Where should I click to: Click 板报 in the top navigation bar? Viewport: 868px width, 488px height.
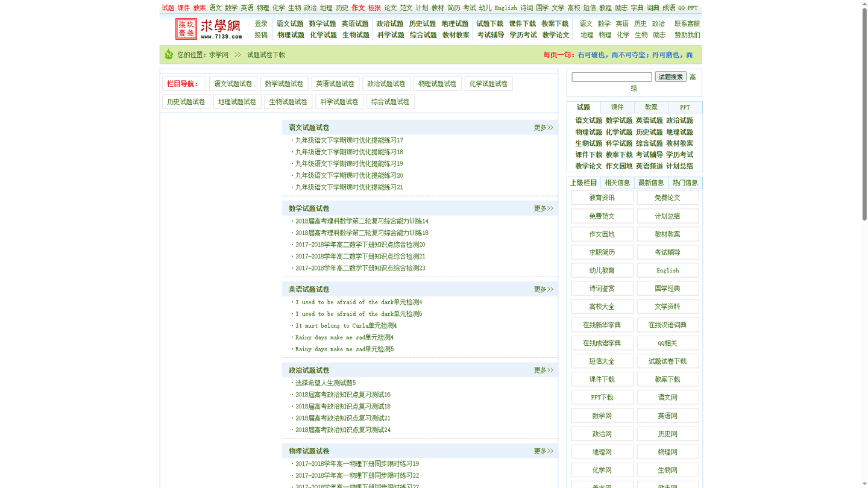[x=374, y=8]
